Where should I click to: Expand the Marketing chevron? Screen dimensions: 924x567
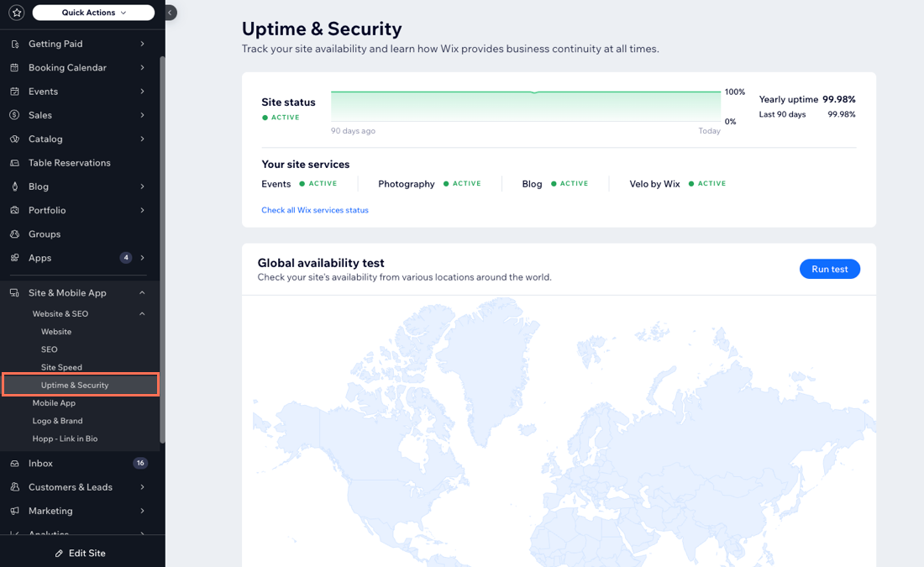(x=143, y=511)
